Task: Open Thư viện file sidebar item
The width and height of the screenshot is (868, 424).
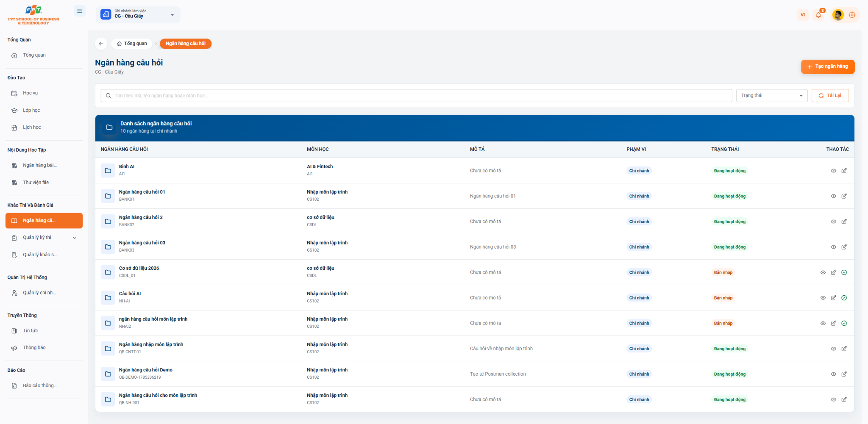Action: 44,183
